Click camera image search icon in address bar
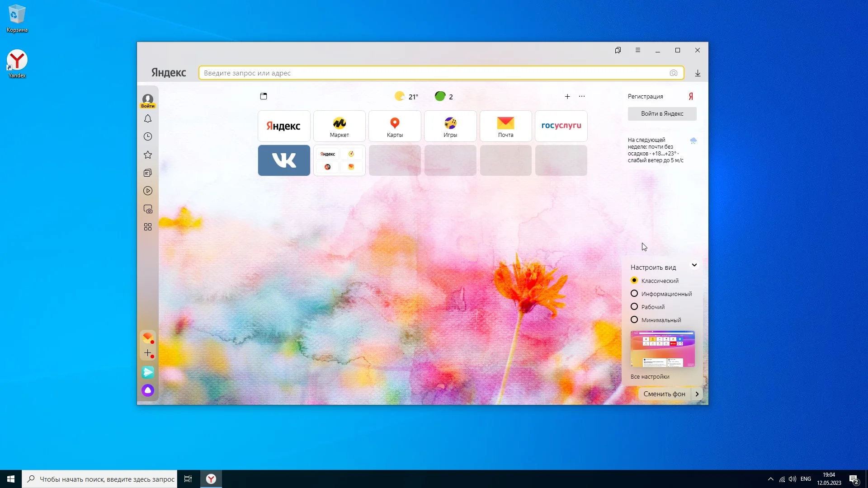868x488 pixels. pos(674,73)
